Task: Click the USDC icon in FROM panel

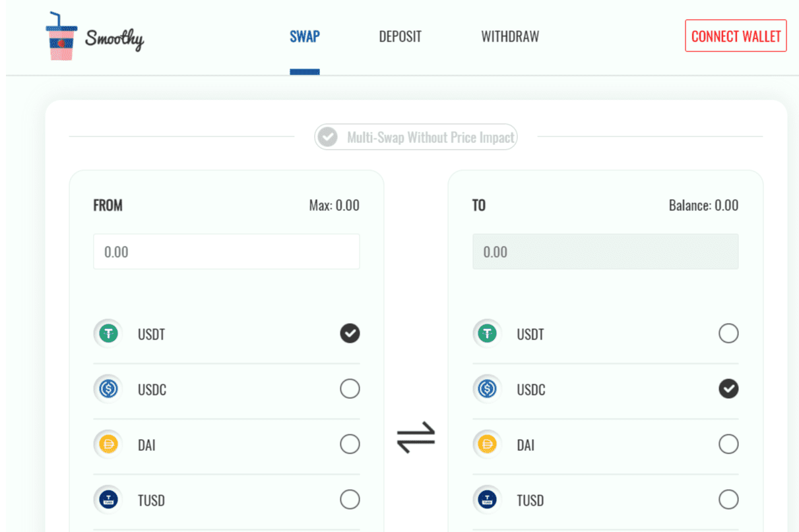Action: (108, 389)
